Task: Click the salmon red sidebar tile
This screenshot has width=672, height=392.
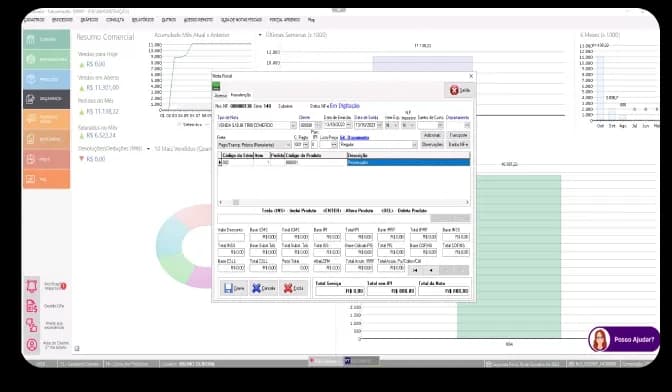Action: [46, 159]
